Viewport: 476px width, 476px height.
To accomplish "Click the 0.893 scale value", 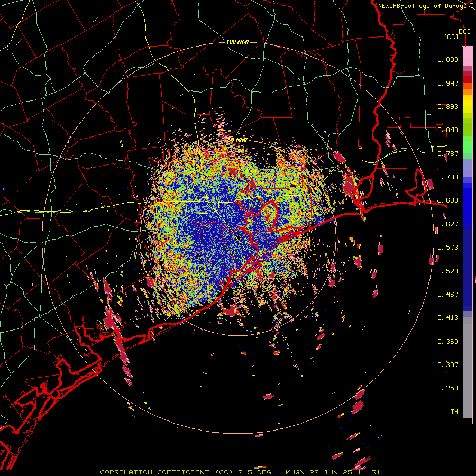I will (448, 106).
